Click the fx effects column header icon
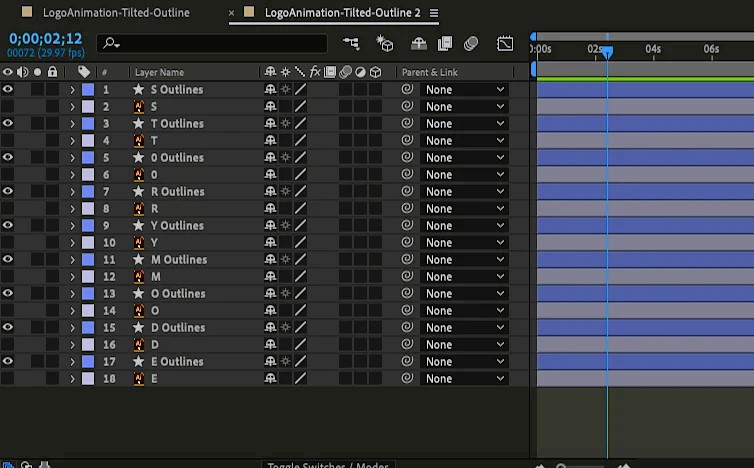754x468 pixels. click(x=314, y=72)
